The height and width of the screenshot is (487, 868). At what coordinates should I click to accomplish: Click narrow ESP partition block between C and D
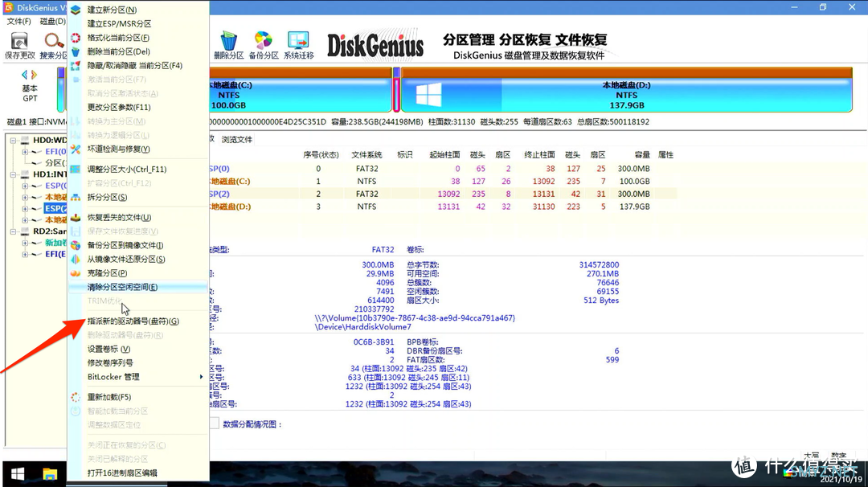(396, 90)
